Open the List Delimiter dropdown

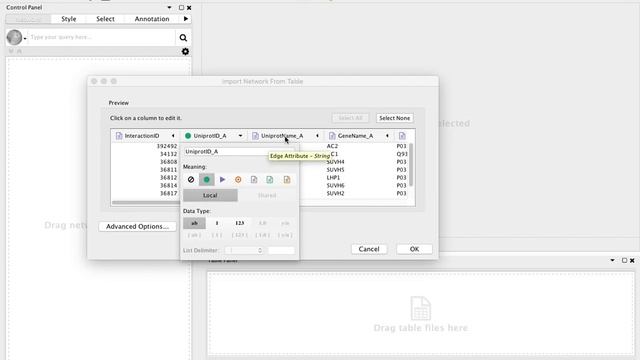coord(244,250)
